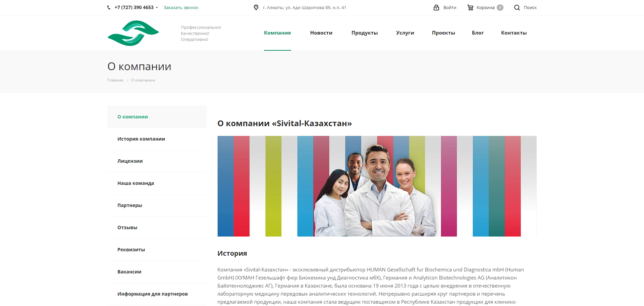The image size is (644, 306).
Task: Click the 'О компании «Sivital-Казахстан»' heading
Action: [x=285, y=123]
